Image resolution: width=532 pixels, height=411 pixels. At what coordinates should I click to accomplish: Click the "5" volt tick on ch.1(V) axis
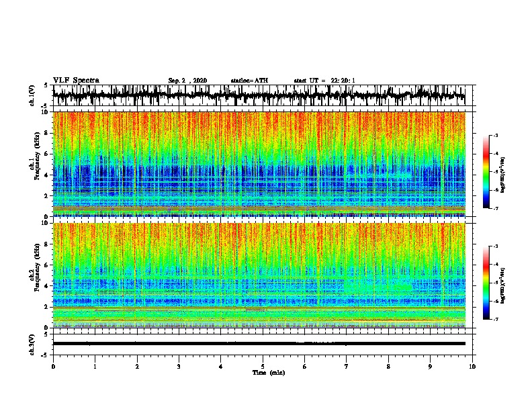pyautogui.click(x=46, y=85)
